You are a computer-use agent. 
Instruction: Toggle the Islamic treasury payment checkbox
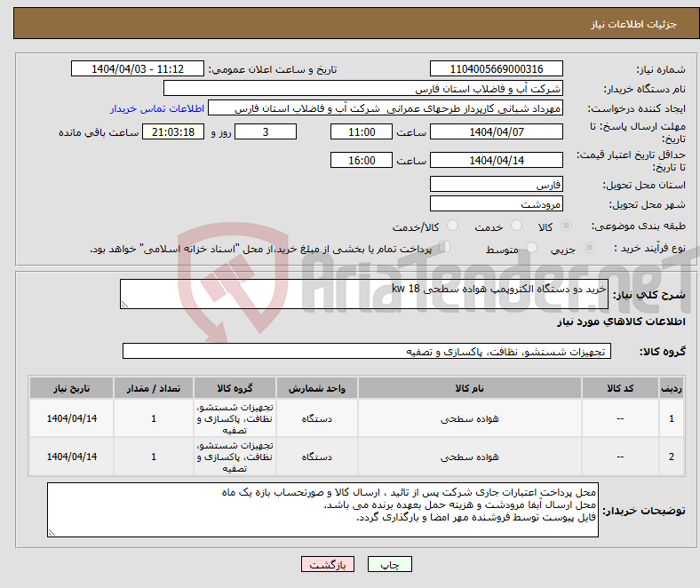[445, 247]
